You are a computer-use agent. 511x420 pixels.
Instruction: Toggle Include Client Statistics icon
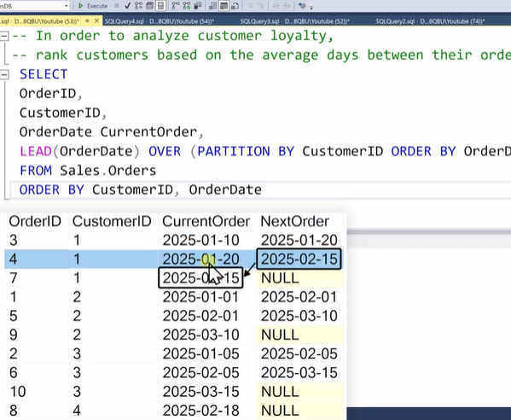coord(198,6)
